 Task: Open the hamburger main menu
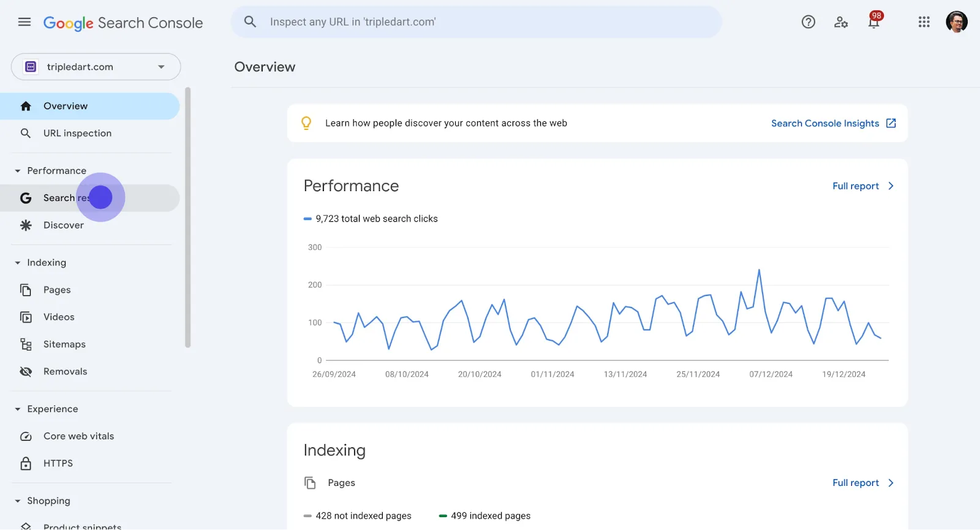[24, 22]
